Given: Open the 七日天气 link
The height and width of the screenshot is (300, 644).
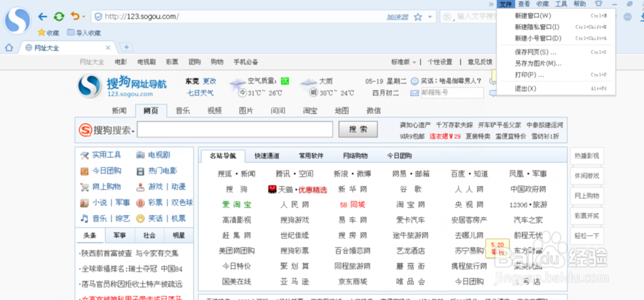Looking at the screenshot, I should click(x=200, y=93).
